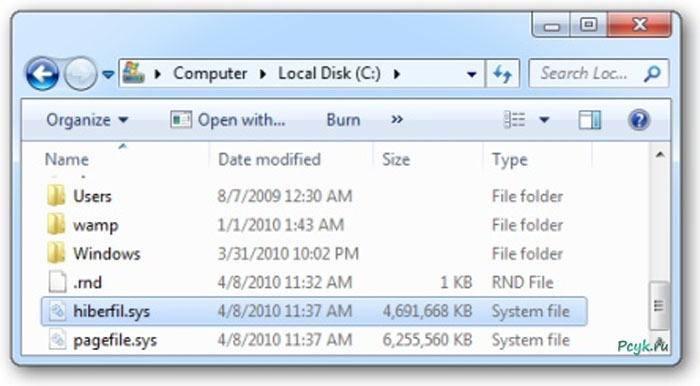Select Computer in the address breadcrumb
This screenshot has width=700, height=386.
point(210,73)
